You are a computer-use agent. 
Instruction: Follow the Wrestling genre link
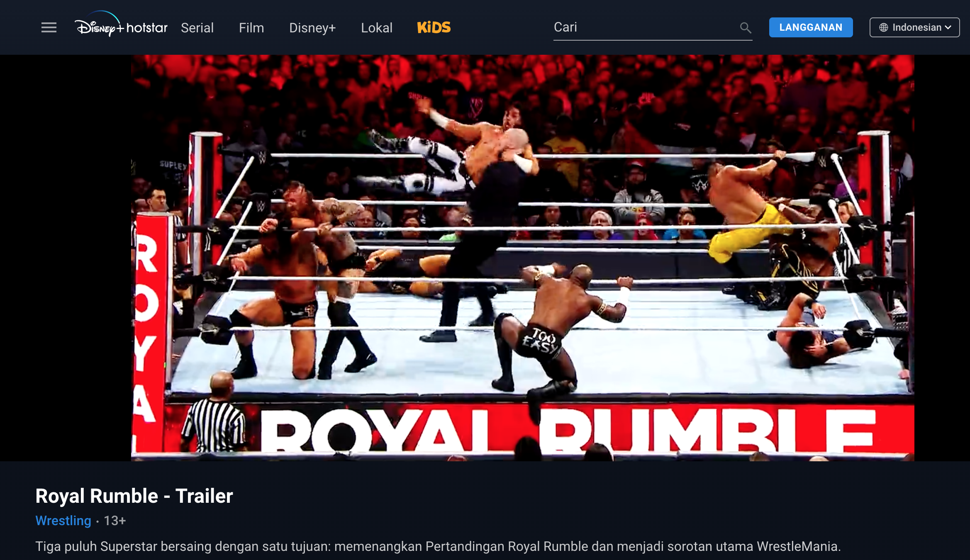tap(63, 521)
